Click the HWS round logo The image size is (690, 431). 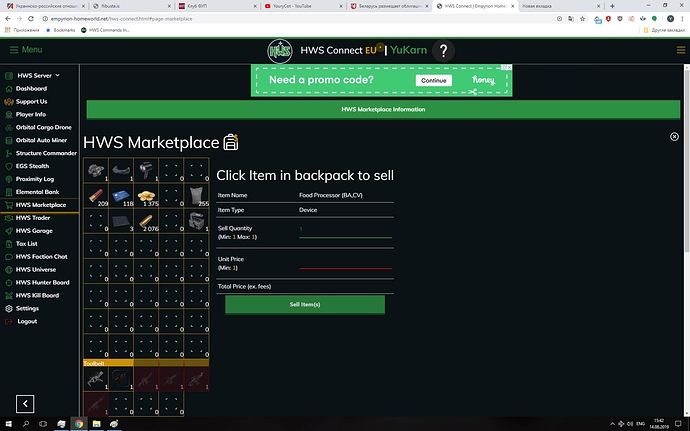279,51
